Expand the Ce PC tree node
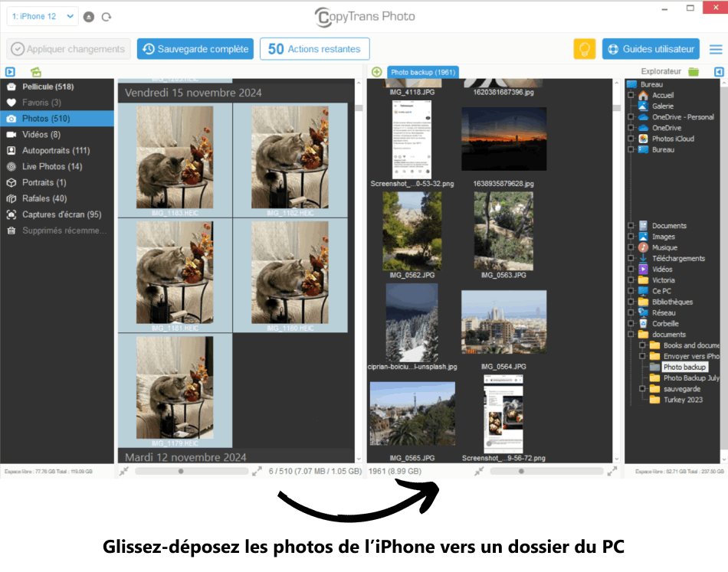This screenshot has width=728, height=572. 631,291
